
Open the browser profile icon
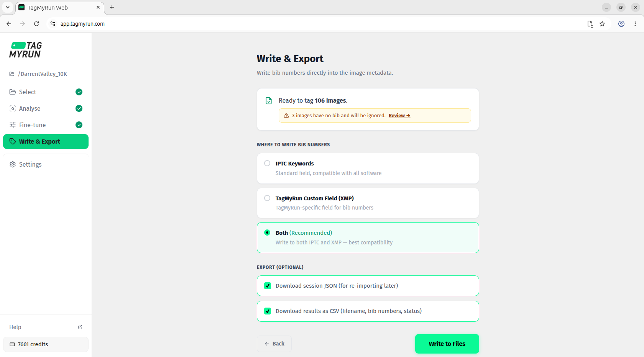coord(621,24)
